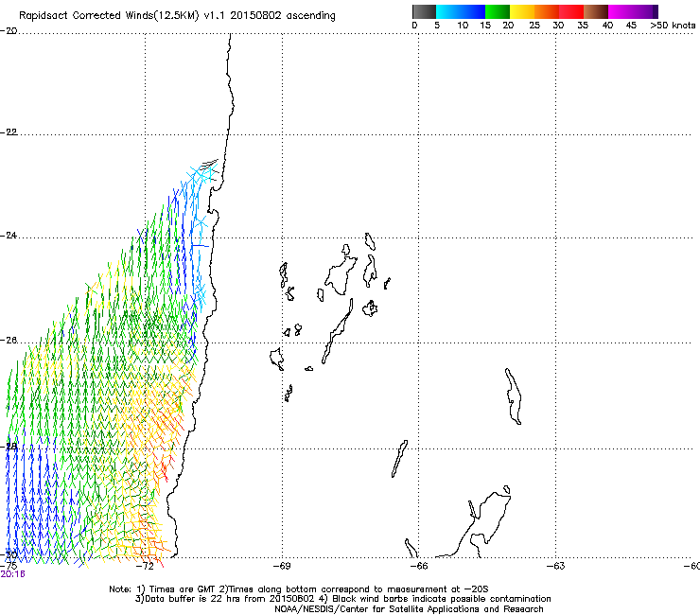The width and height of the screenshot is (700, 615).
Task: Click the yellow 20-25 knots legend segment
Action: (x=522, y=11)
